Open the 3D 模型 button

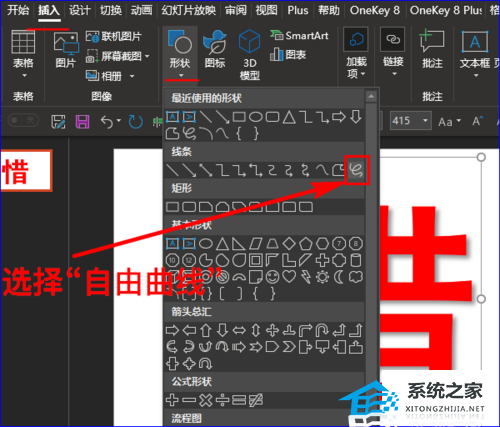tap(250, 55)
